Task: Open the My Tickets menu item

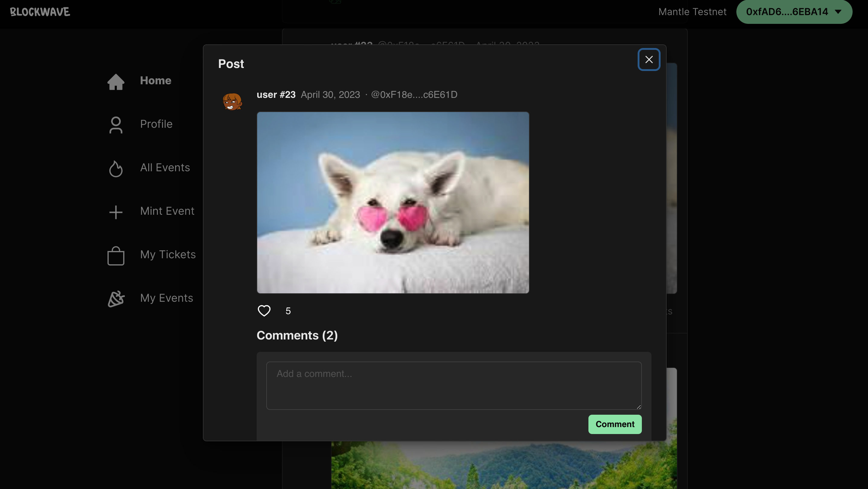Action: (x=168, y=254)
